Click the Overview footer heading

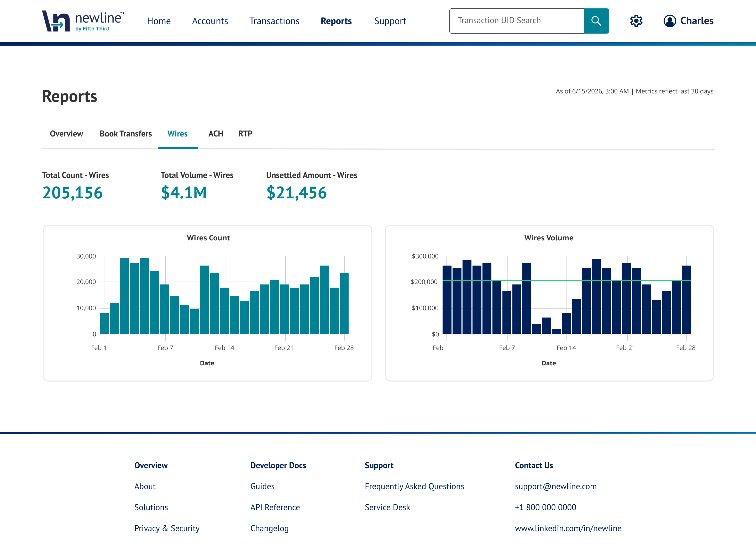(x=151, y=466)
